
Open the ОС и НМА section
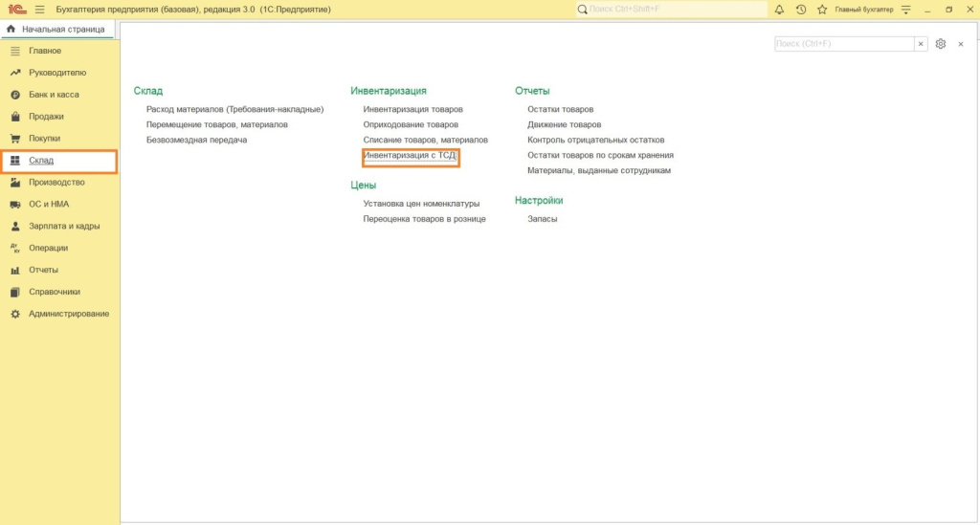coord(59,204)
